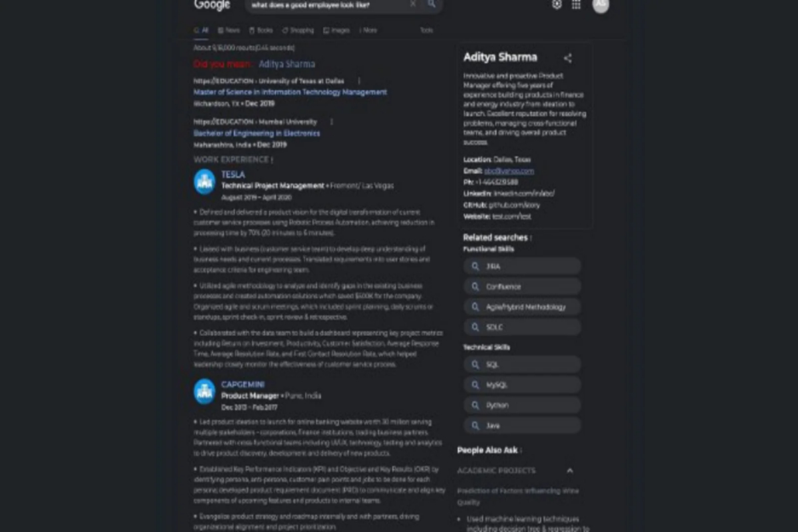Open options beside University of Texas result
Viewport: 798px width, 532px height.
(359, 80)
